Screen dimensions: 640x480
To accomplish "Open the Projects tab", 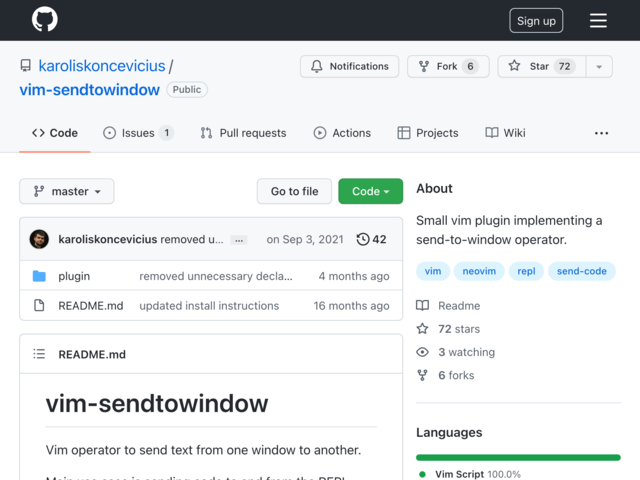I will point(428,133).
